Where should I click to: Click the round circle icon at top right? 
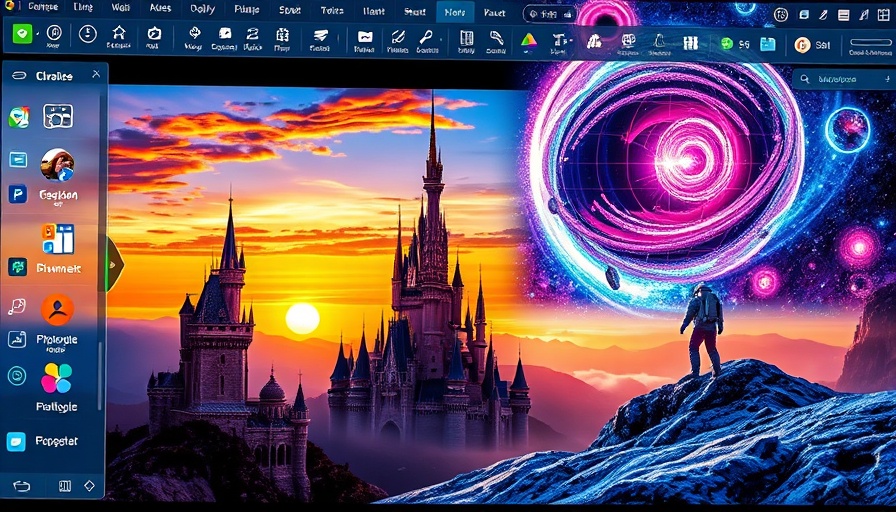pos(781,15)
